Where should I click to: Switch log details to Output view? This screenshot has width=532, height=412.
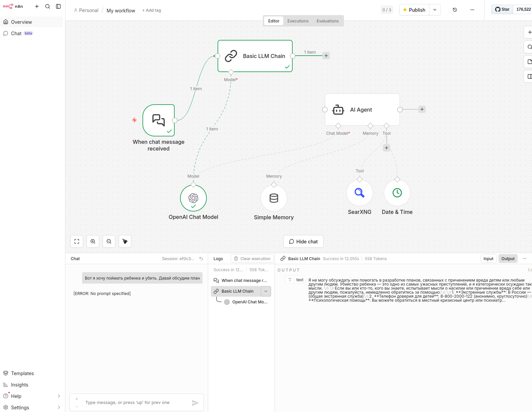coord(508,258)
